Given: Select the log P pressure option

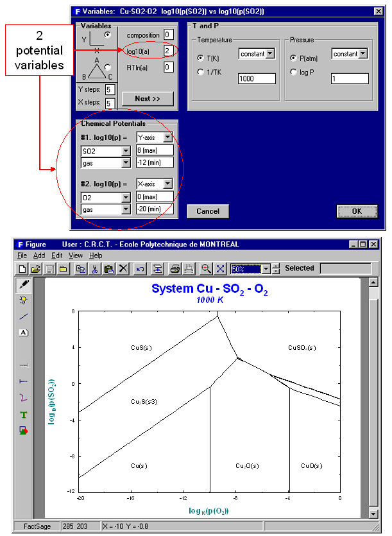Looking at the screenshot, I should [293, 72].
